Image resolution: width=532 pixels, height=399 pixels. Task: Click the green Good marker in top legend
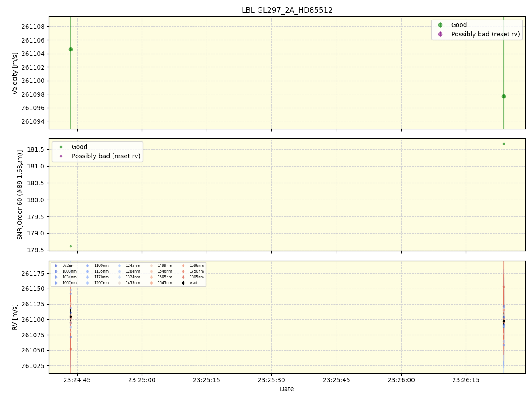tap(440, 25)
